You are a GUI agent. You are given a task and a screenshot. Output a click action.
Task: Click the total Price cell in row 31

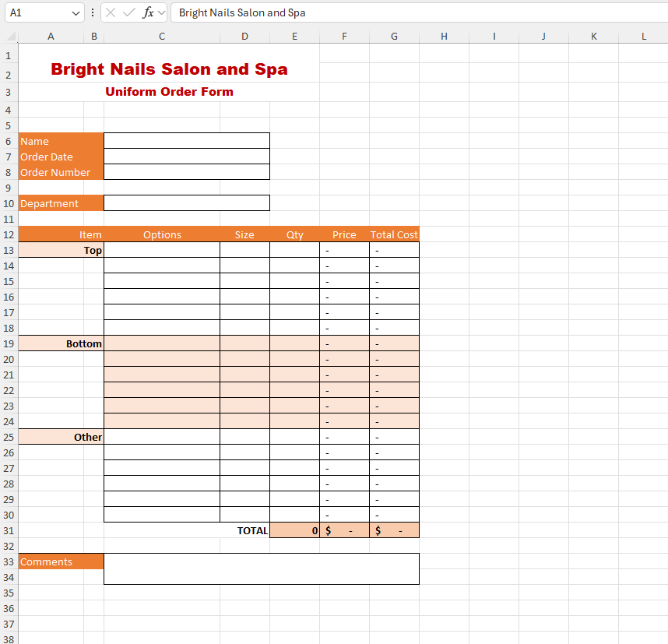pyautogui.click(x=344, y=530)
